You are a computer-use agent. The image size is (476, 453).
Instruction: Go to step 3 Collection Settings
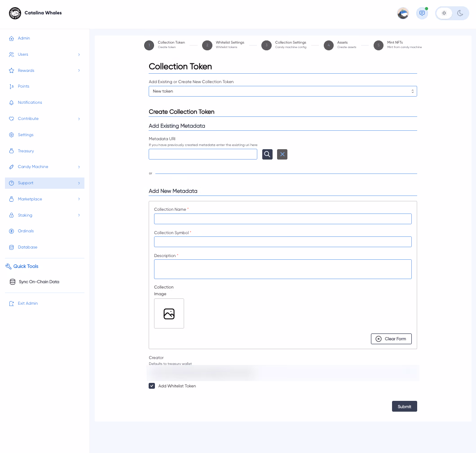[284, 45]
